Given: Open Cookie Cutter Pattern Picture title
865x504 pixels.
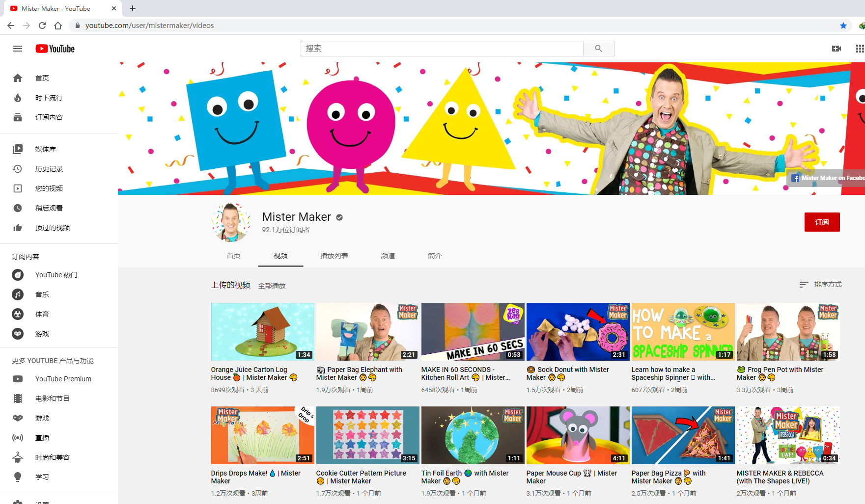Looking at the screenshot, I should [x=361, y=477].
